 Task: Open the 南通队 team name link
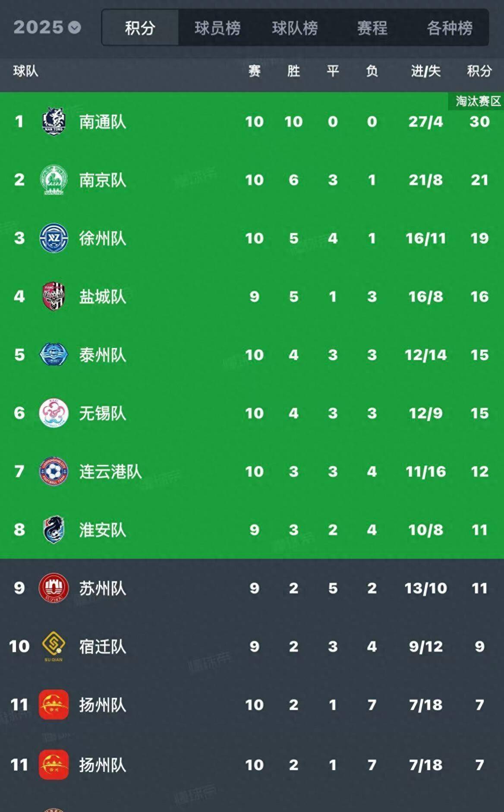(x=103, y=122)
